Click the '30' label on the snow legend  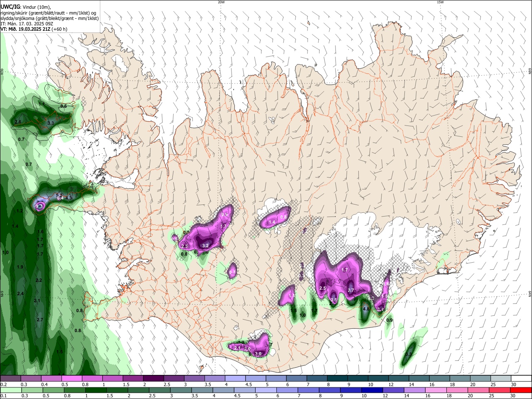pos(514,384)
